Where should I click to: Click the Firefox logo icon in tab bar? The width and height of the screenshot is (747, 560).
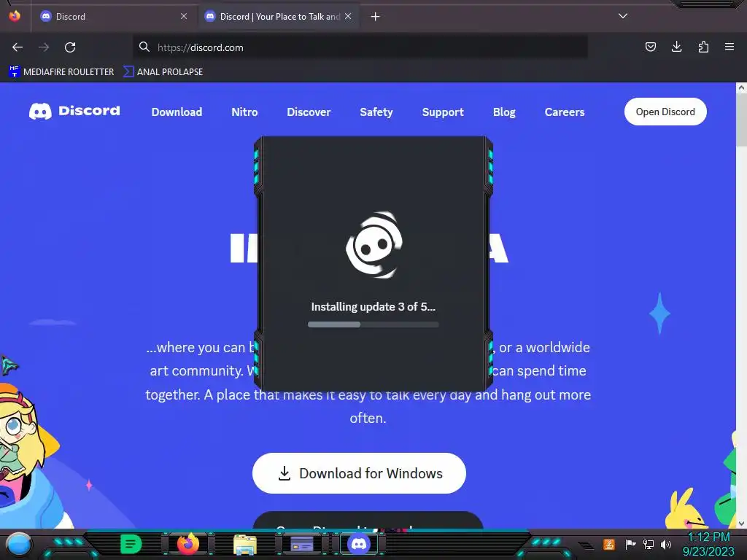[15, 16]
